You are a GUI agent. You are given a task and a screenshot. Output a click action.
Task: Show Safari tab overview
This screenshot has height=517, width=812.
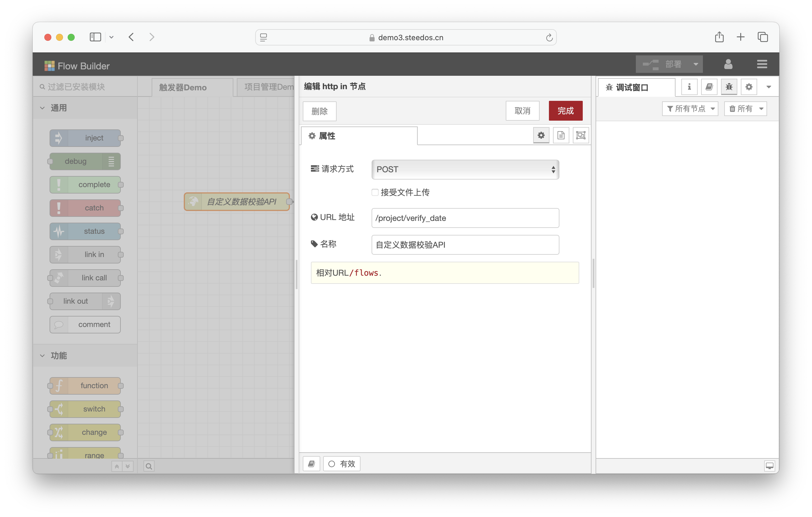click(763, 37)
